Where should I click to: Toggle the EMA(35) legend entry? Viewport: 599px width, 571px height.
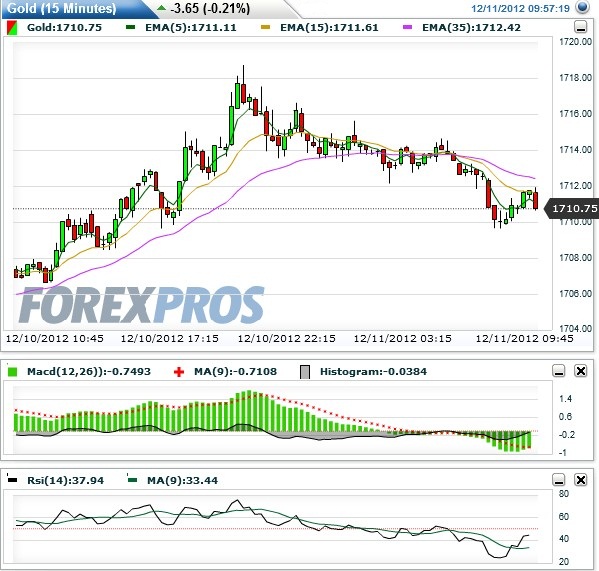pyautogui.click(x=462, y=27)
